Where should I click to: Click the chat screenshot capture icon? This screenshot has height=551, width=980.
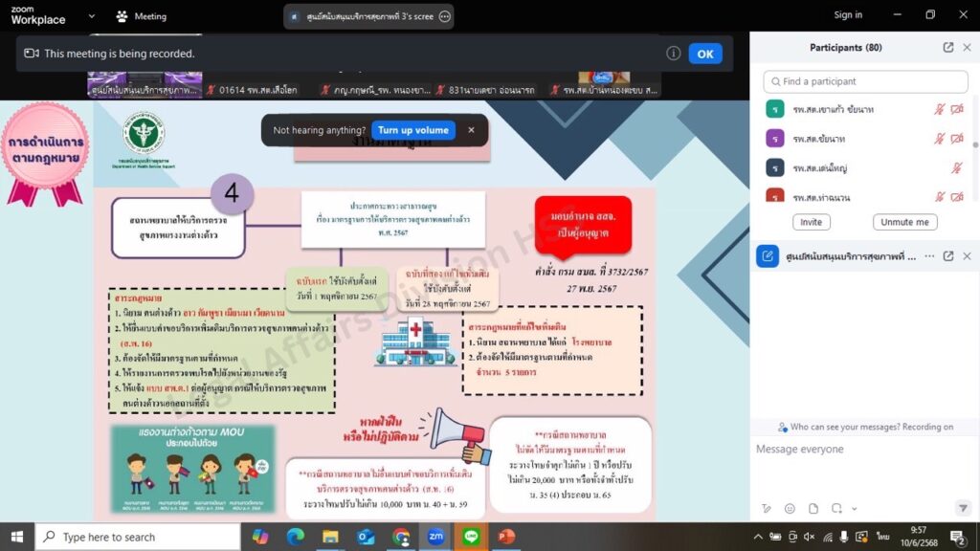(x=836, y=509)
